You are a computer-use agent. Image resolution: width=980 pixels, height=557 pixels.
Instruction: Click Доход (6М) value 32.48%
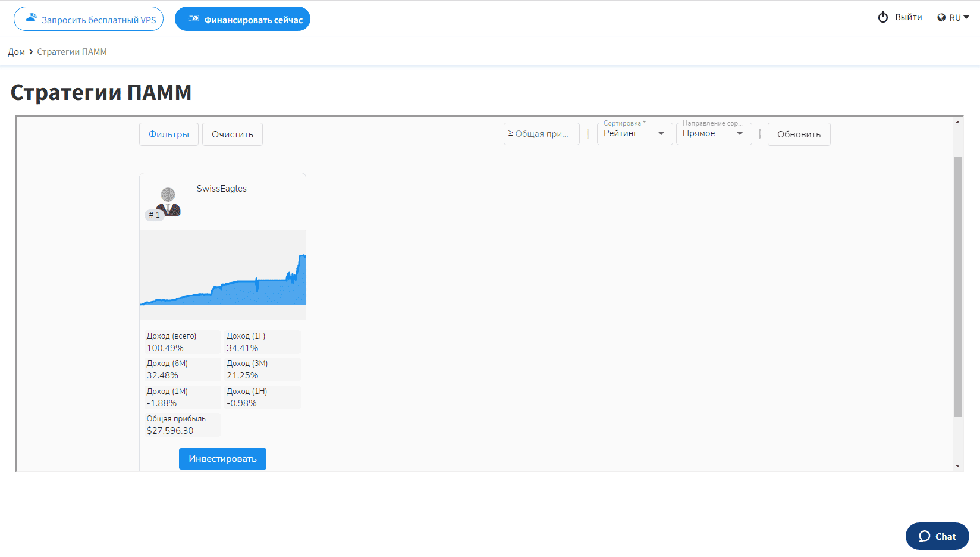[162, 375]
